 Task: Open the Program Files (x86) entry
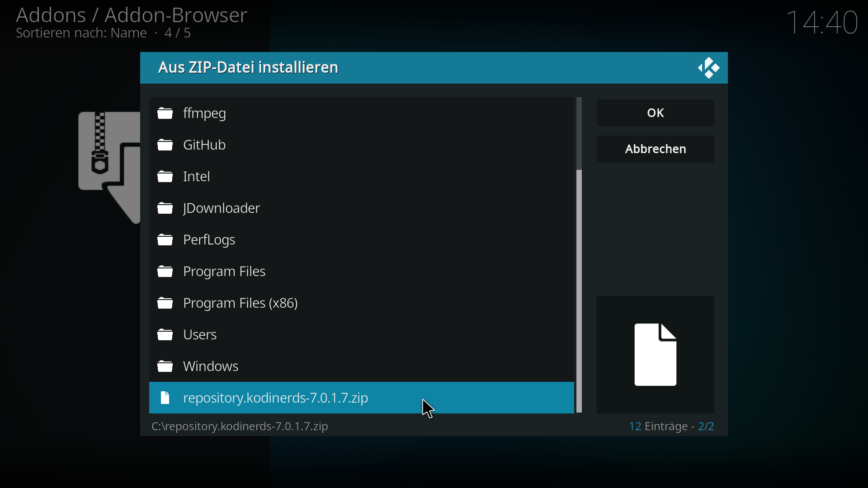[362, 303]
